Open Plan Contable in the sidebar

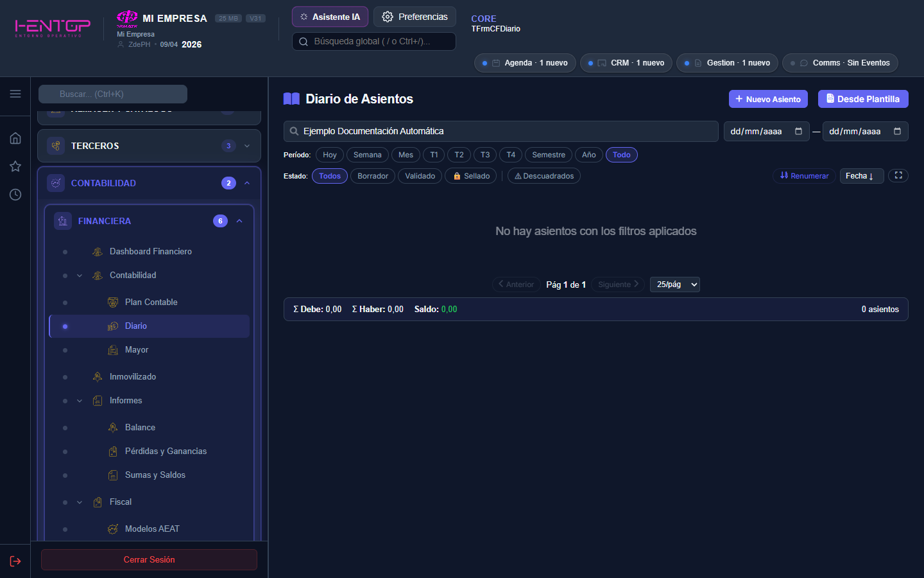pos(151,302)
